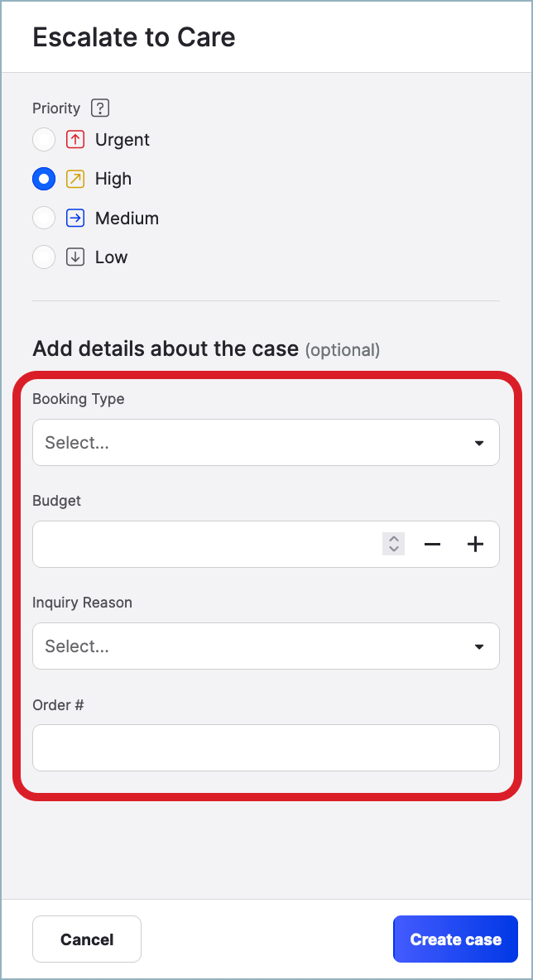Decrease Budget with the minus icon
The height and width of the screenshot is (980, 533).
[x=432, y=545]
